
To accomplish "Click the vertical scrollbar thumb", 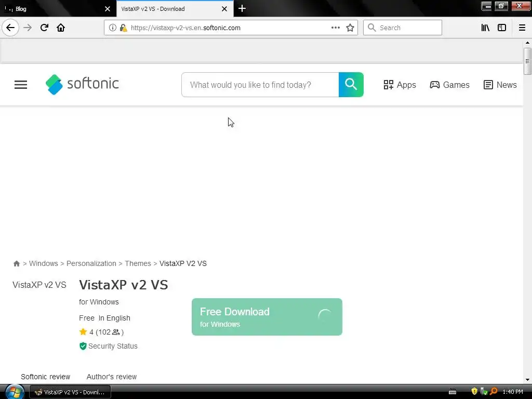I will 527,61.
